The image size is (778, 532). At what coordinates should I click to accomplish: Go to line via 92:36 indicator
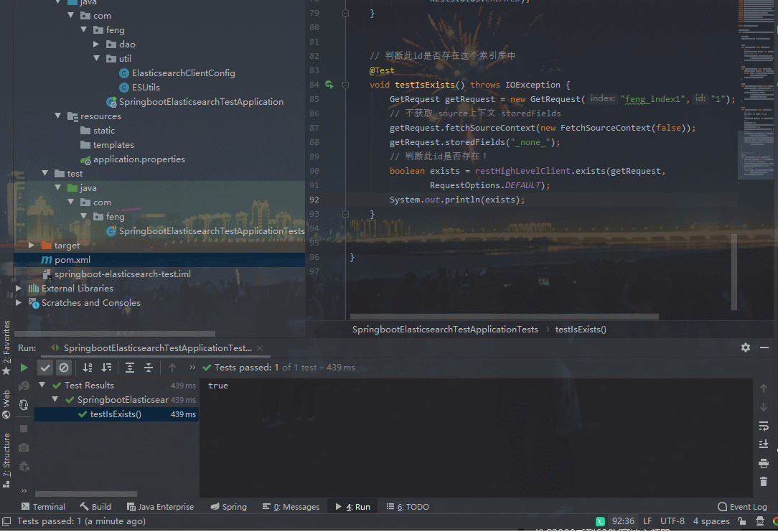click(623, 521)
